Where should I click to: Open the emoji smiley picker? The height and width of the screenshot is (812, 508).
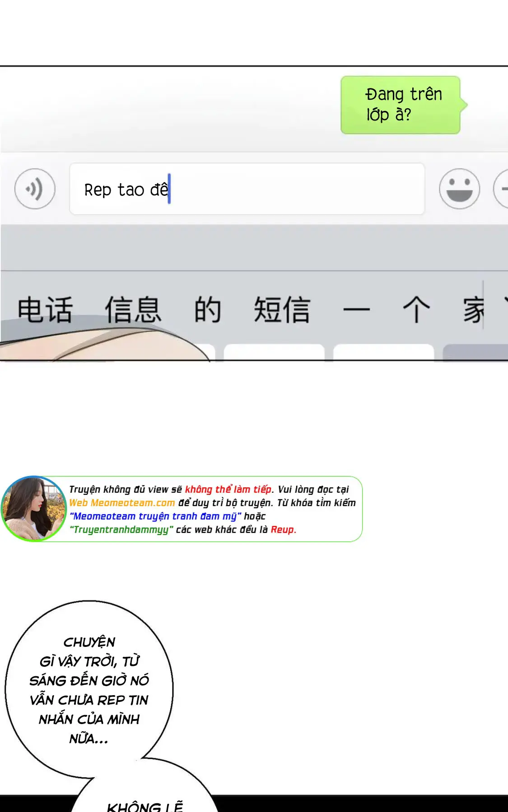(459, 189)
